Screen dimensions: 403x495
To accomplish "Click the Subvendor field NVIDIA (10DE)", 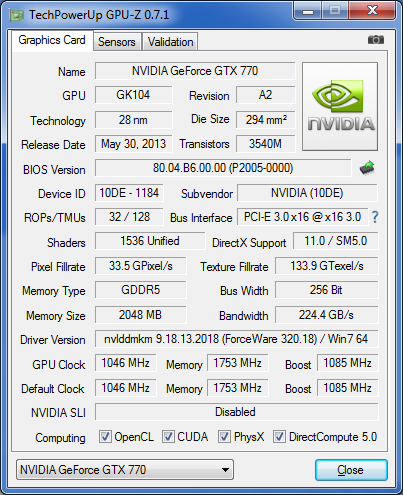I will 307,193.
